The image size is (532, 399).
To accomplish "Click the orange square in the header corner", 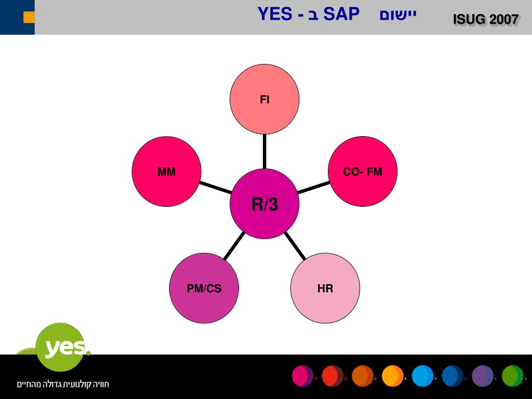I will (x=29, y=17).
